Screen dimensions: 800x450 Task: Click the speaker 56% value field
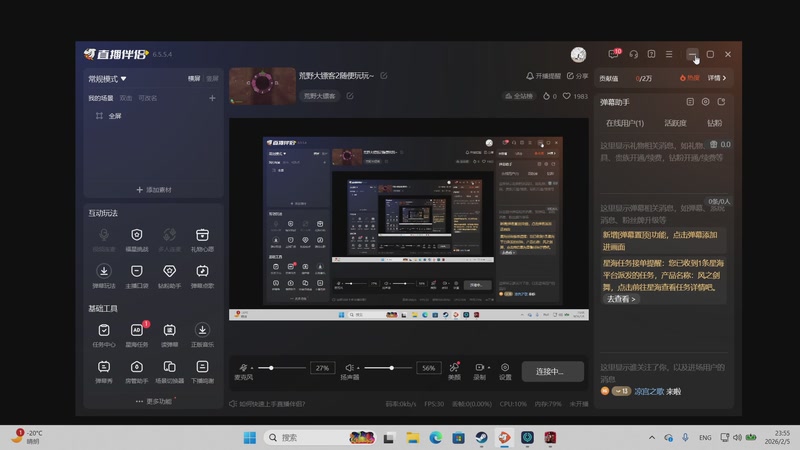[x=429, y=368]
